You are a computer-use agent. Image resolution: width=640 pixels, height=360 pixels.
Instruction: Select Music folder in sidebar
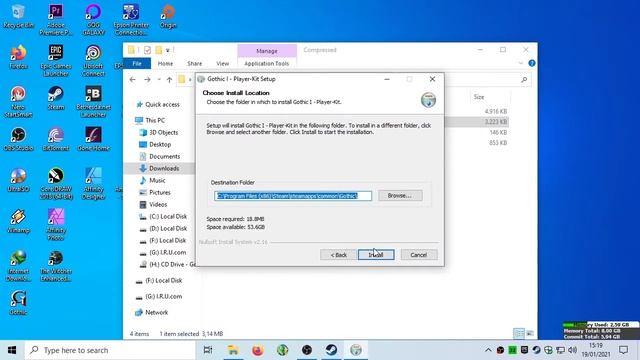pyautogui.click(x=152, y=180)
